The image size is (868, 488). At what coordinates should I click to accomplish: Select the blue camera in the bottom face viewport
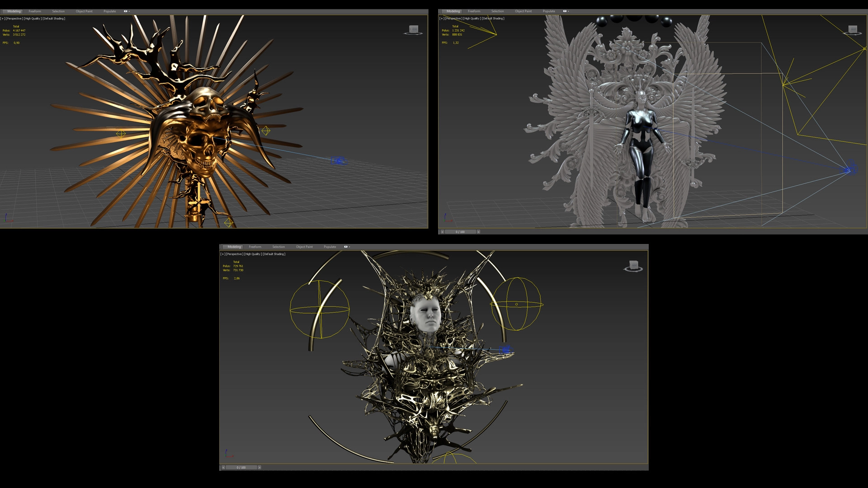pos(505,349)
